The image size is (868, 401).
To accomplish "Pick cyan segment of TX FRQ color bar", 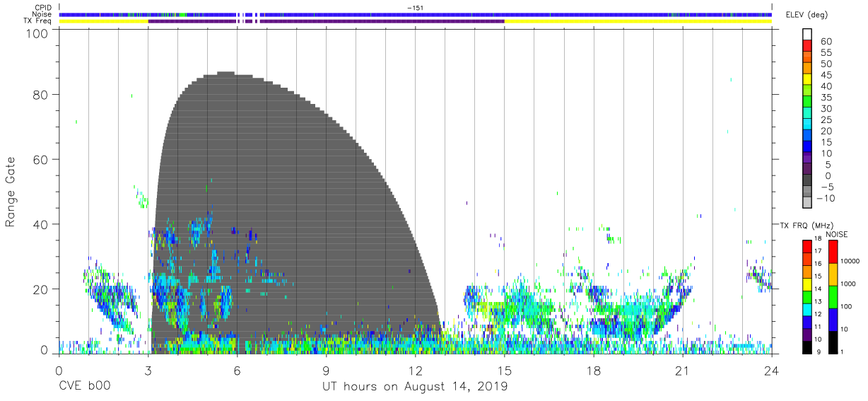I will click(807, 309).
